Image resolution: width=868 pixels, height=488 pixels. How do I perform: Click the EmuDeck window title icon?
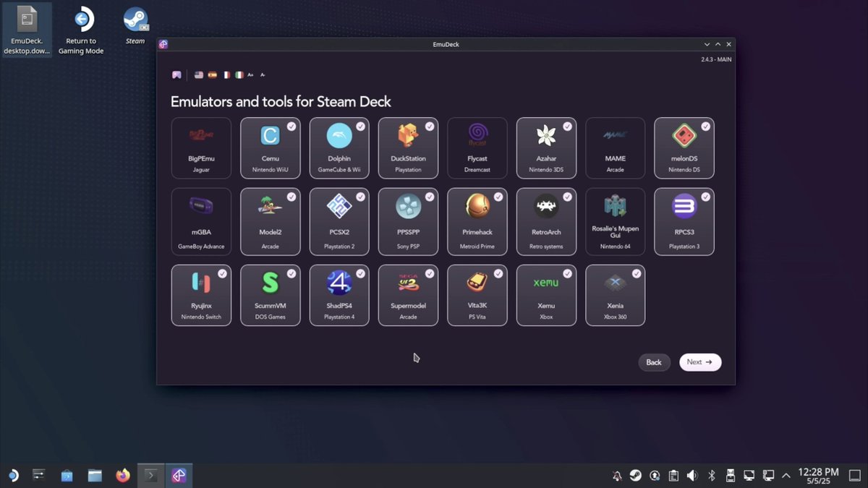pos(163,44)
